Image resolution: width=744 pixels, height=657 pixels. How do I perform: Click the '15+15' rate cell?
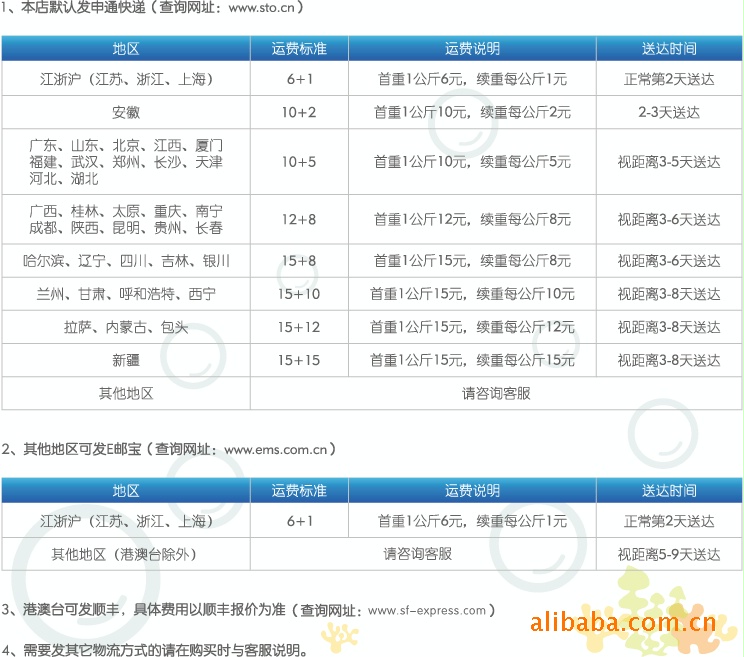[299, 361]
